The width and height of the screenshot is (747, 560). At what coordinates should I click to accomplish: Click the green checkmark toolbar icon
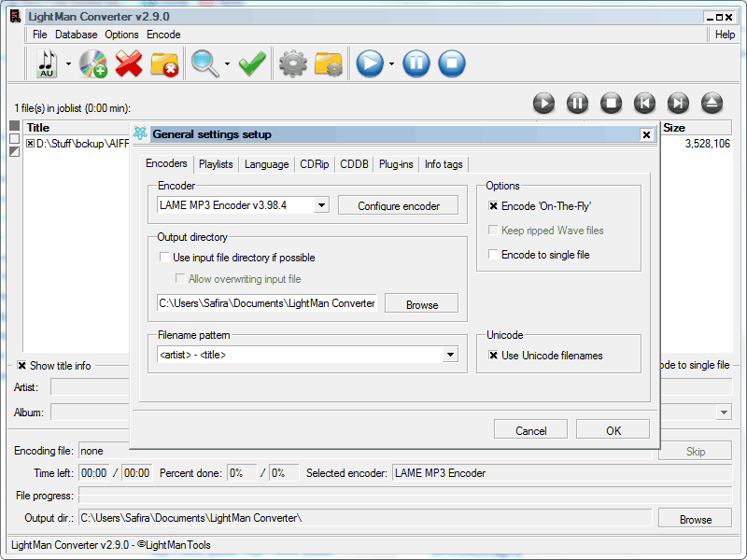pyautogui.click(x=252, y=63)
